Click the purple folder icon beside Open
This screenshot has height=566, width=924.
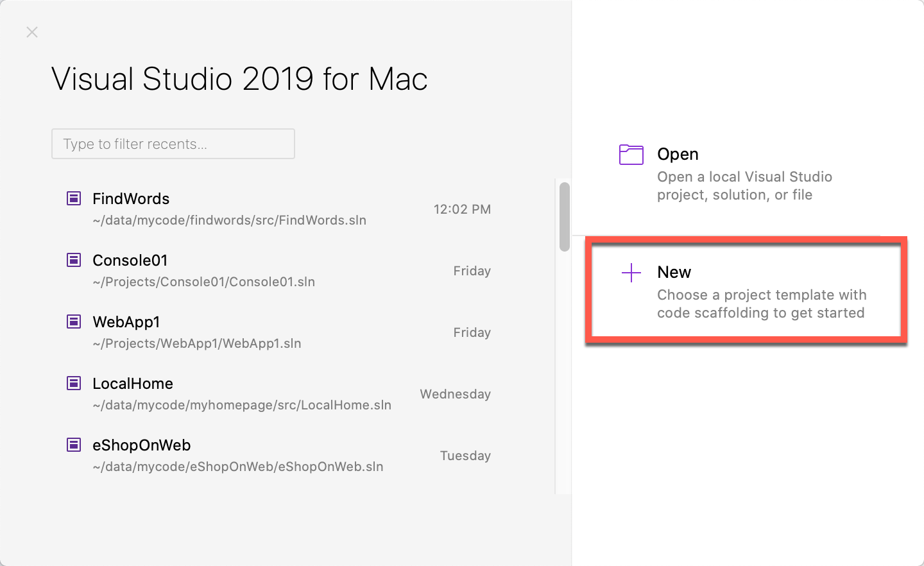pos(631,154)
